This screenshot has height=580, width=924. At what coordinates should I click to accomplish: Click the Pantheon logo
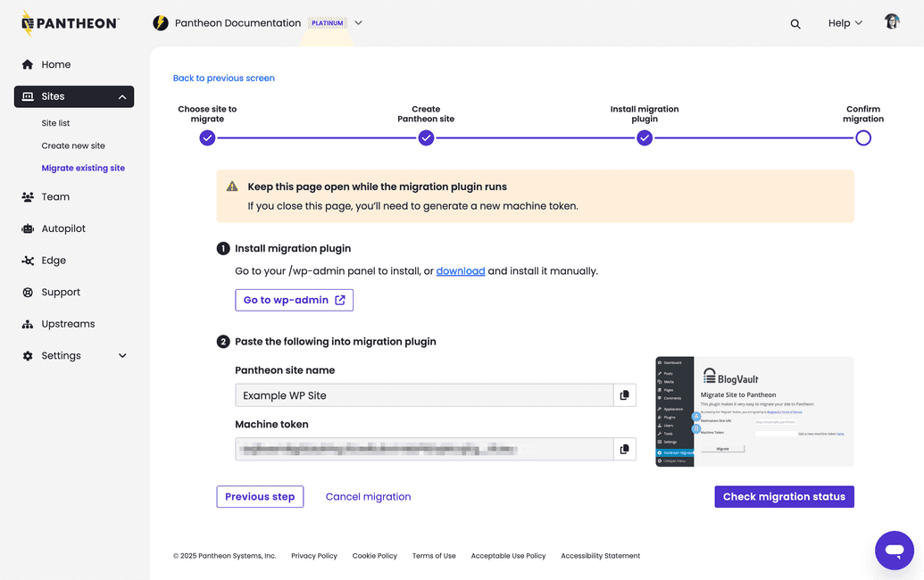coord(71,23)
